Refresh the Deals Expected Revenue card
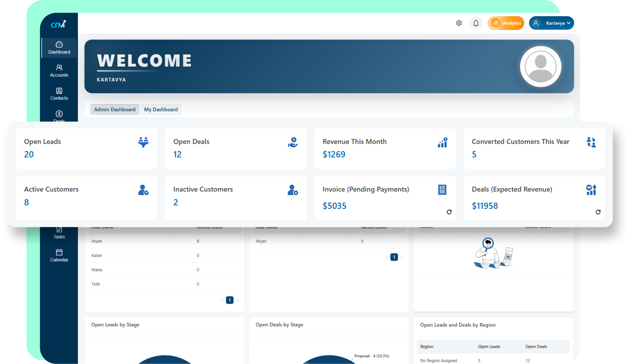This screenshot has width=630, height=364. pyautogui.click(x=598, y=212)
